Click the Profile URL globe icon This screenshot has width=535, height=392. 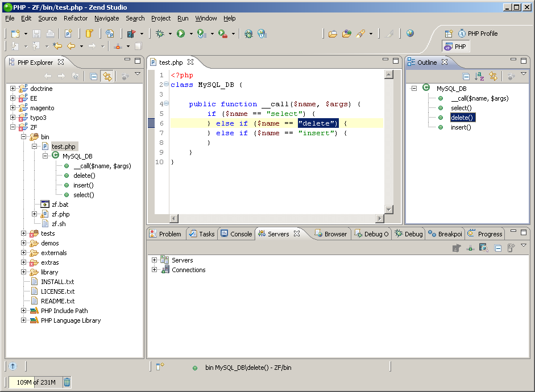coord(262,34)
